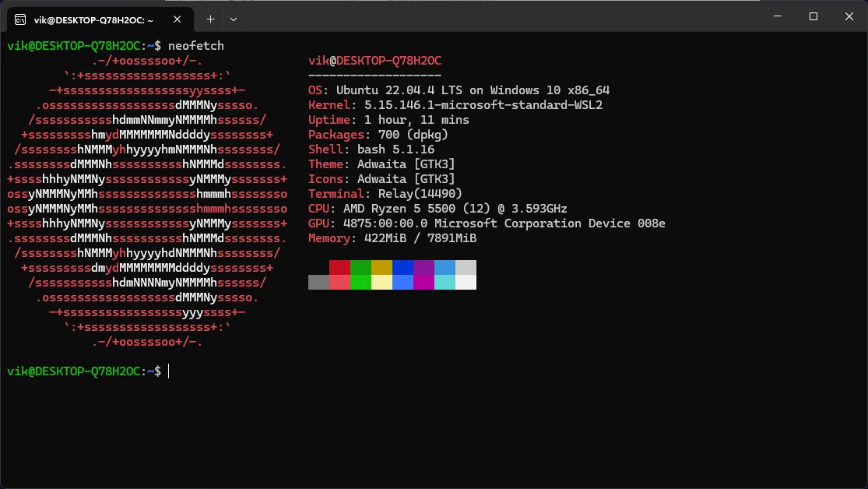Viewport: 868px width, 489px height.
Task: Maximize the terminal window
Action: click(x=814, y=16)
